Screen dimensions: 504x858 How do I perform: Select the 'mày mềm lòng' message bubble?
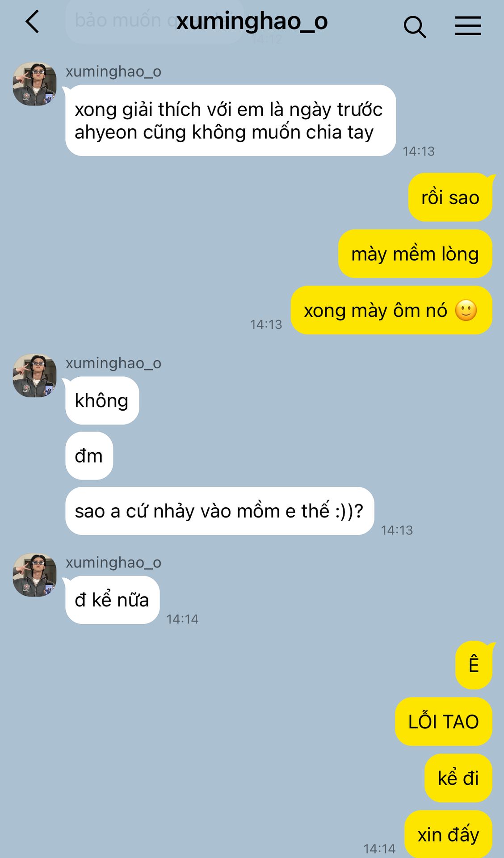click(415, 254)
